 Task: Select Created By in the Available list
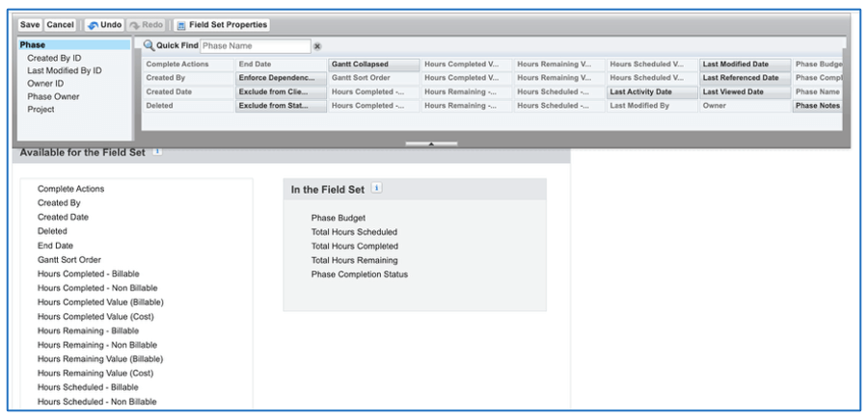click(x=59, y=203)
